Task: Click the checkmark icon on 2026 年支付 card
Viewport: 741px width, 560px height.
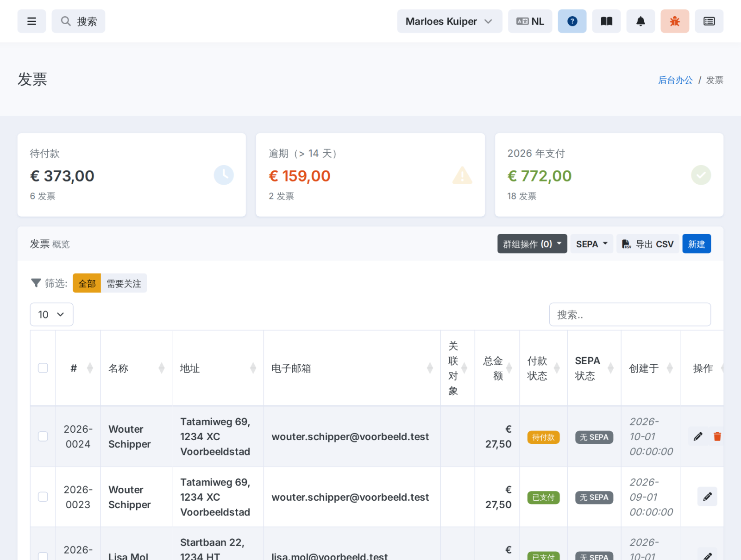Action: 701,175
